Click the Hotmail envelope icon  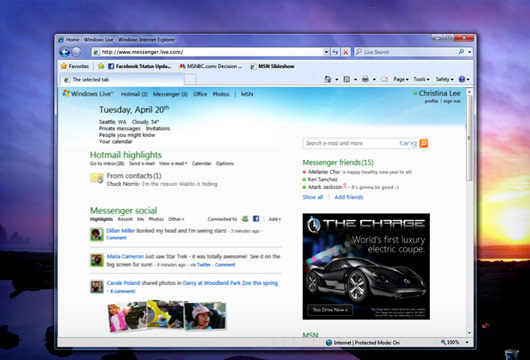click(x=97, y=178)
